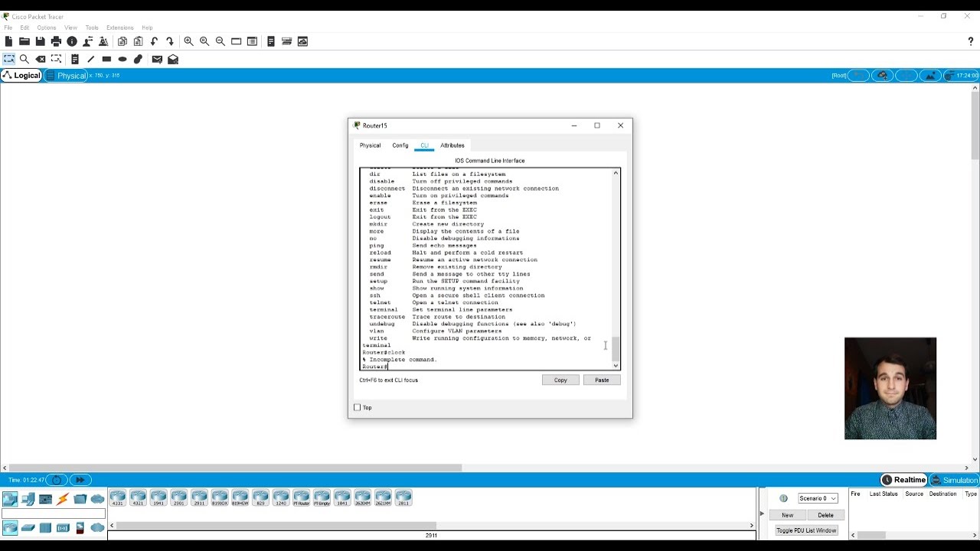Zoom in on the workspace

click(x=188, y=41)
